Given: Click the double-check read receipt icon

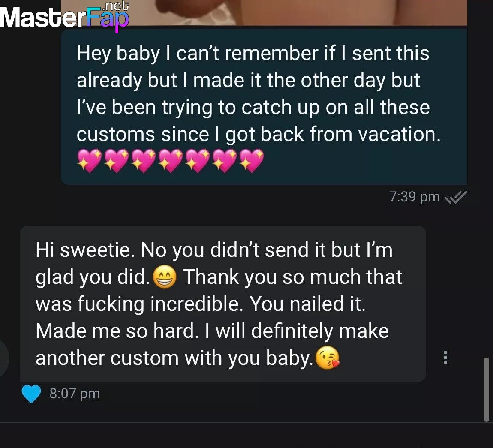Looking at the screenshot, I should tap(455, 197).
